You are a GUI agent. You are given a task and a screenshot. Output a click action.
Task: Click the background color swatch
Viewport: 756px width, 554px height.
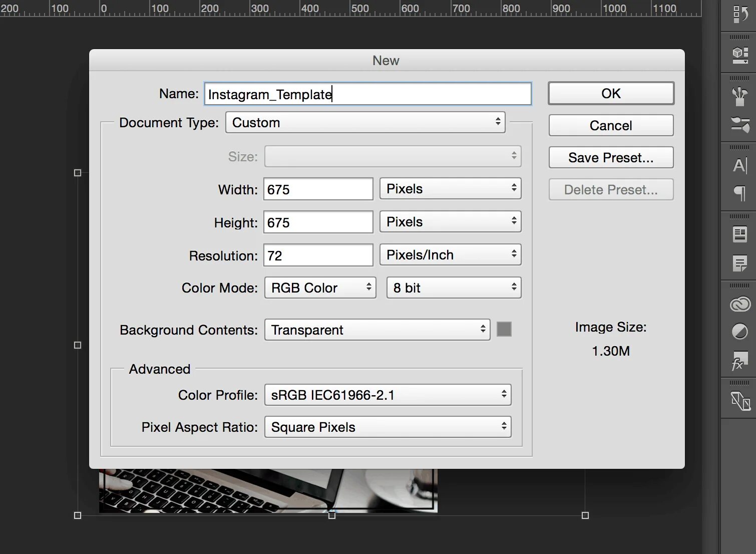click(x=504, y=329)
